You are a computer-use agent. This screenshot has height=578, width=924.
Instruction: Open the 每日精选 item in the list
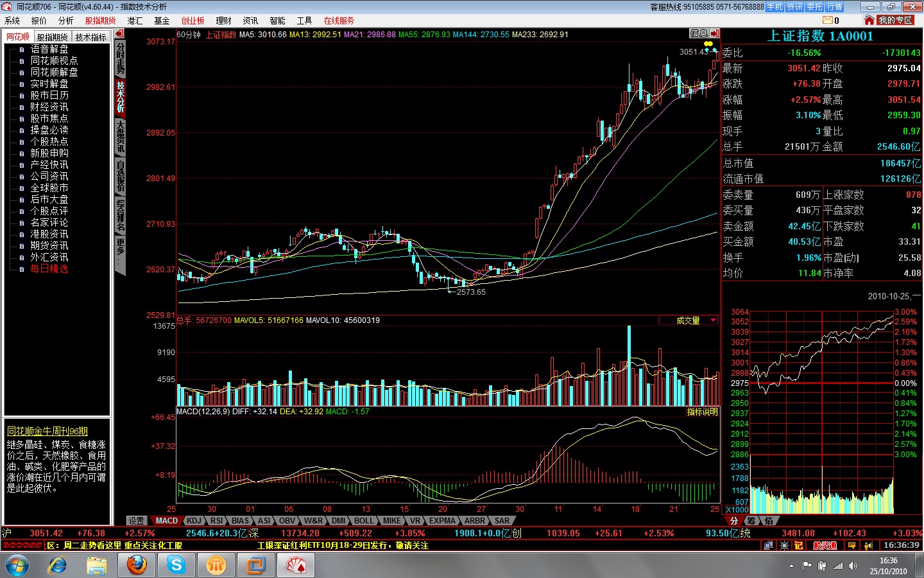pos(49,268)
